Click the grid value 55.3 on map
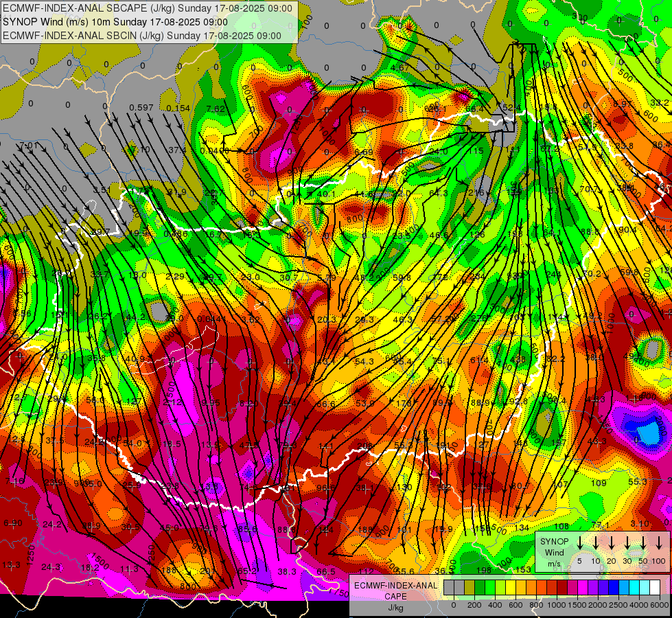This screenshot has width=672, height=618. [x=638, y=482]
